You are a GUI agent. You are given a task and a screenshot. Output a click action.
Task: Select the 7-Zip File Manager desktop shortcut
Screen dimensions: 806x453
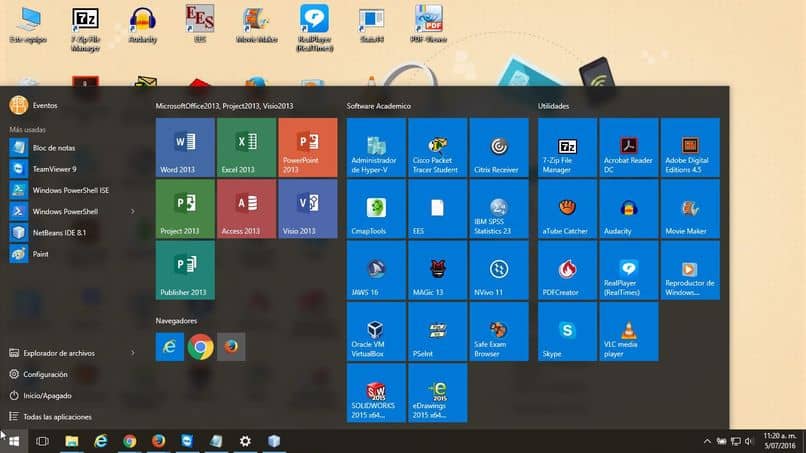(x=85, y=29)
